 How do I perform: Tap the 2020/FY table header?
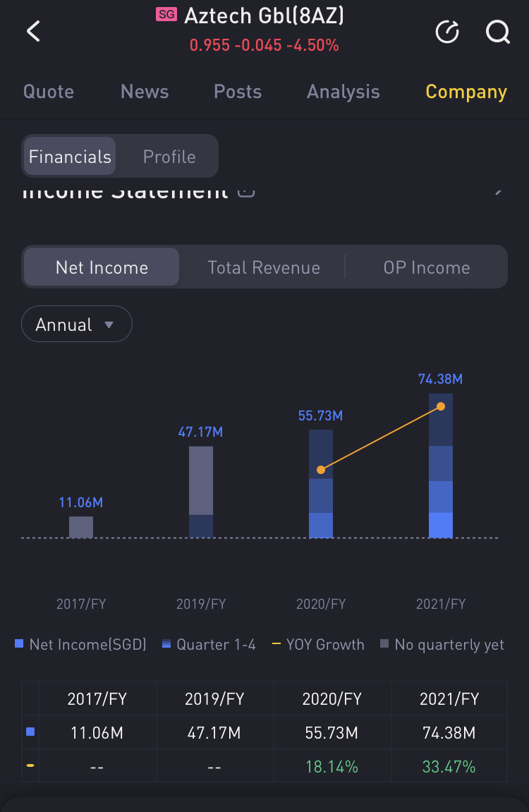click(332, 698)
